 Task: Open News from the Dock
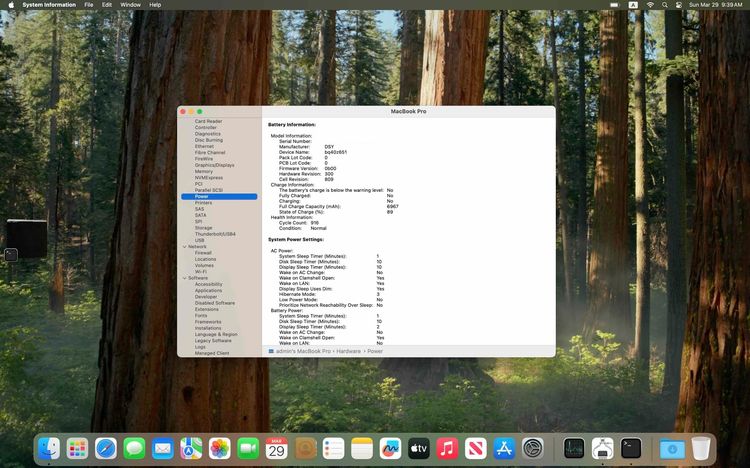(476, 448)
